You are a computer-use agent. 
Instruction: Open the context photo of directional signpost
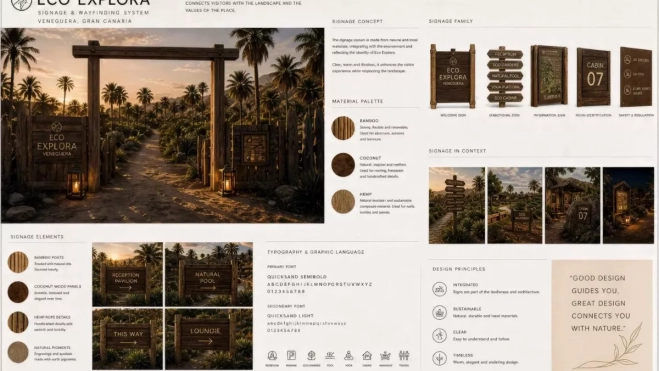click(457, 205)
